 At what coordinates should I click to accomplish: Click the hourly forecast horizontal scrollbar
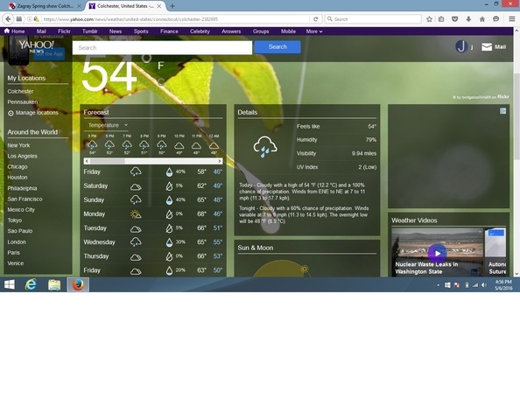coord(153,161)
